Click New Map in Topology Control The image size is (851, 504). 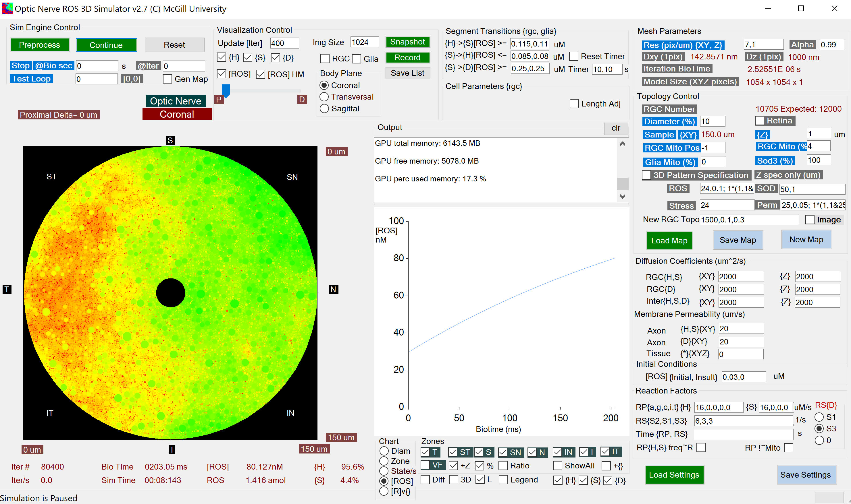806,239
